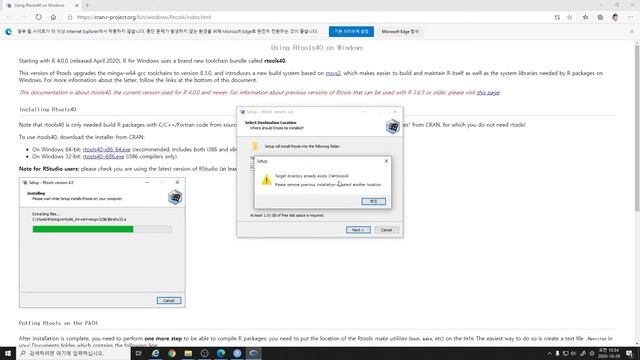Click the 'Using Rtools40 on Windows' heading
This screenshot has height=360, width=640.
tap(317, 48)
